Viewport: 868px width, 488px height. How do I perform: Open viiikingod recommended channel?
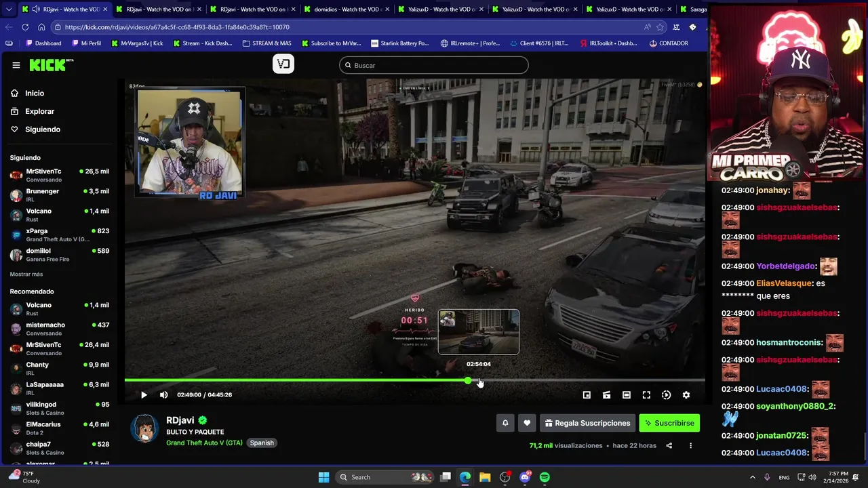tap(60, 408)
